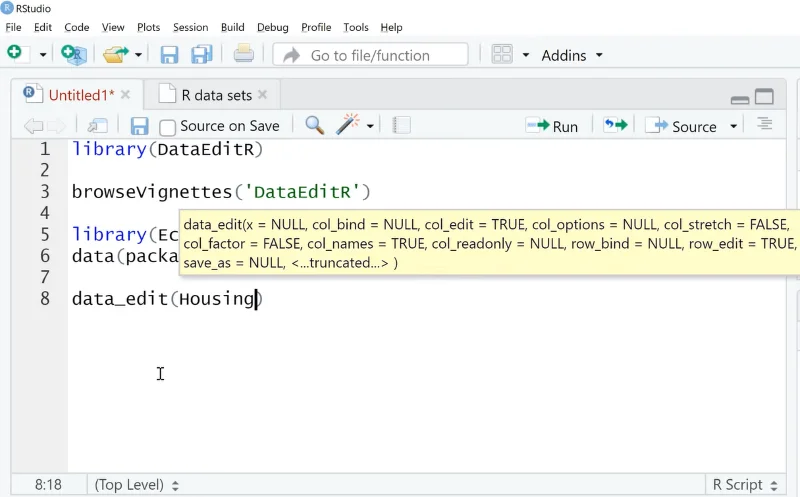Open the (Top Level) scope selector
This screenshot has height=497, width=800.
136,485
